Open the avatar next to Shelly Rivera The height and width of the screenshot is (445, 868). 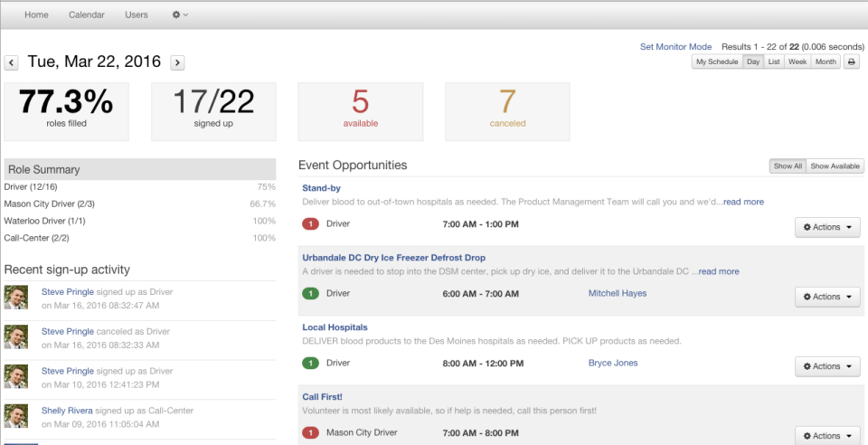[16, 417]
